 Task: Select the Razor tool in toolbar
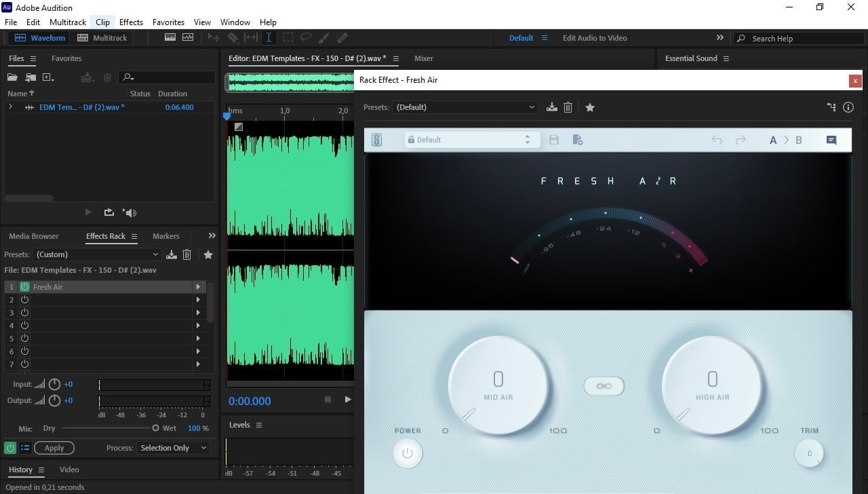(x=233, y=38)
